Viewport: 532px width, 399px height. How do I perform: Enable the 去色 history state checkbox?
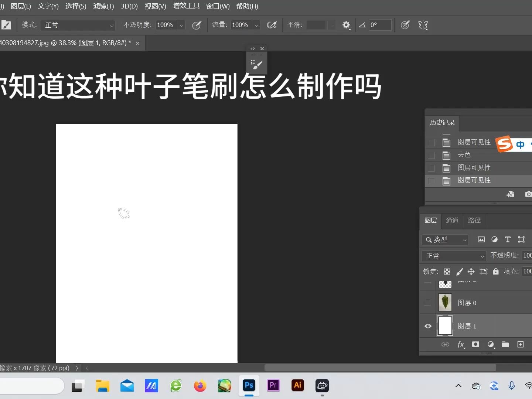(x=432, y=156)
